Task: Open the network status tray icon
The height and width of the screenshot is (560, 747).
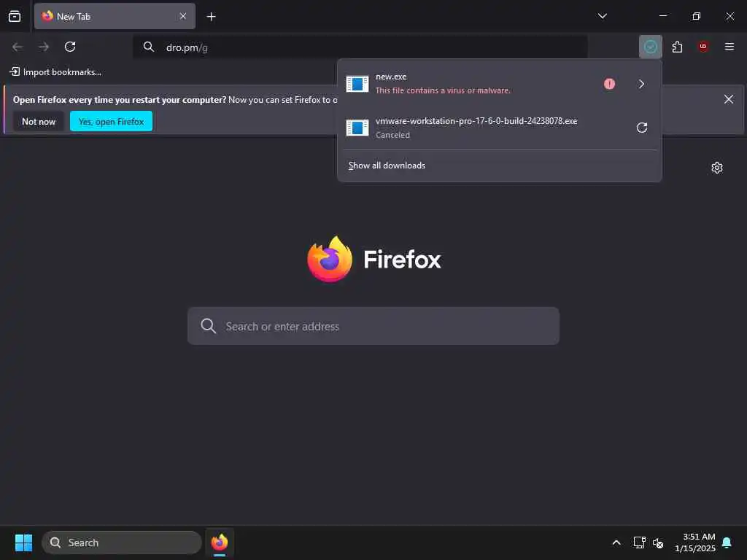Action: click(639, 542)
